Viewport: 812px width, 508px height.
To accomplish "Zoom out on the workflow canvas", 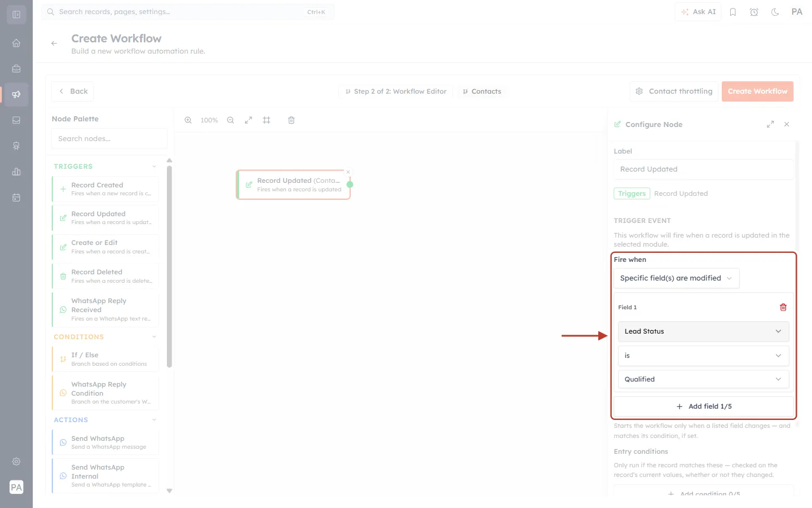I will tap(231, 120).
